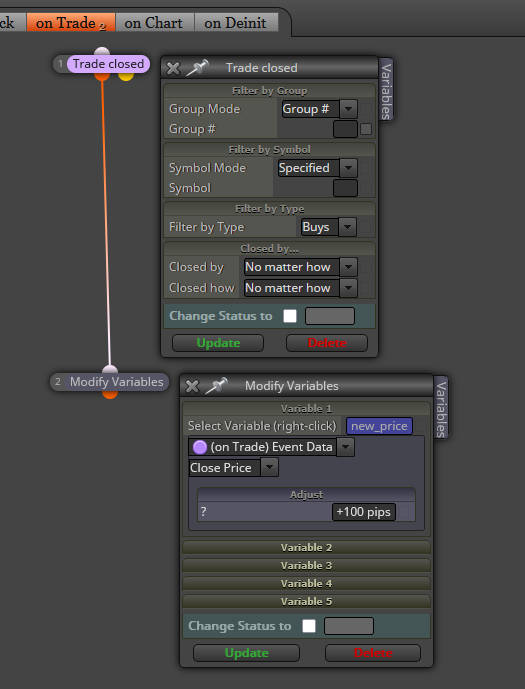This screenshot has width=525, height=689.
Task: Collapse the Filter by Group section header
Action: [x=269, y=91]
